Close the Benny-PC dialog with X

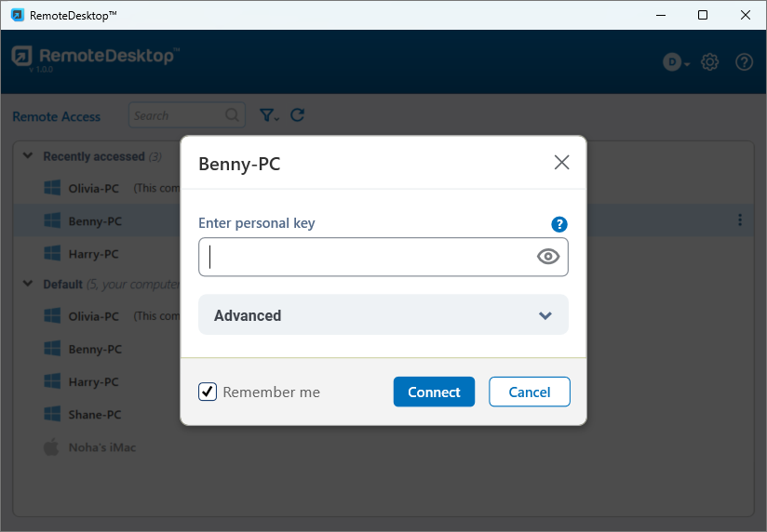(x=561, y=163)
